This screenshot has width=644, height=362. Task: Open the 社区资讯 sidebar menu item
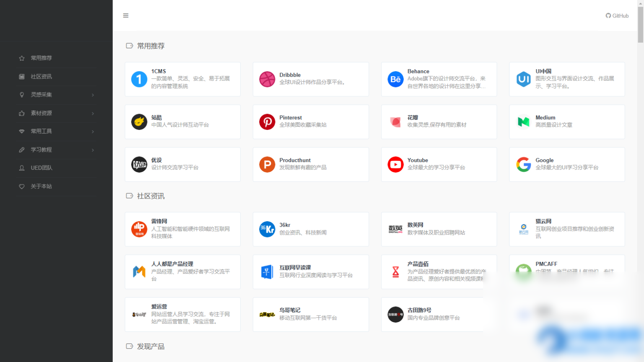(x=56, y=76)
